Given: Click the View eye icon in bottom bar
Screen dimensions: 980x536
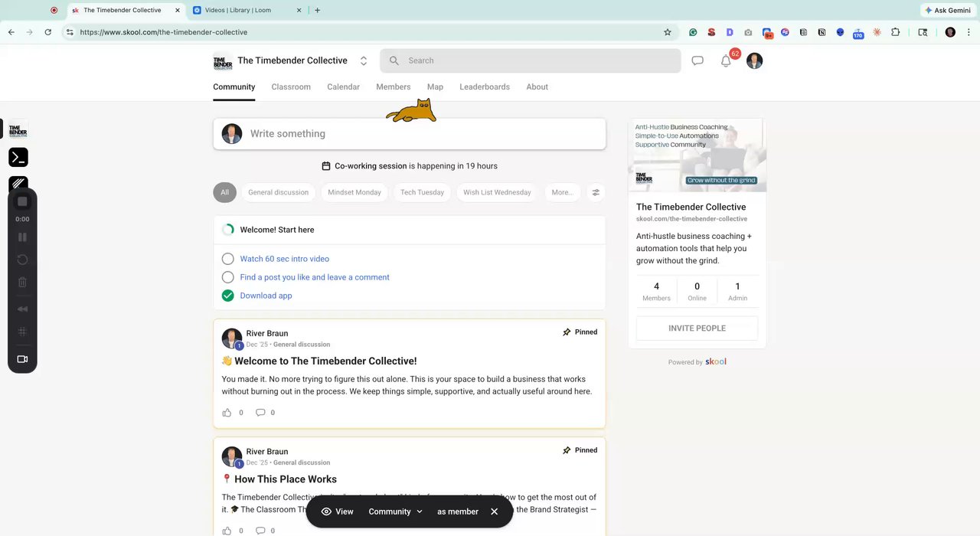Looking at the screenshot, I should pos(326,511).
